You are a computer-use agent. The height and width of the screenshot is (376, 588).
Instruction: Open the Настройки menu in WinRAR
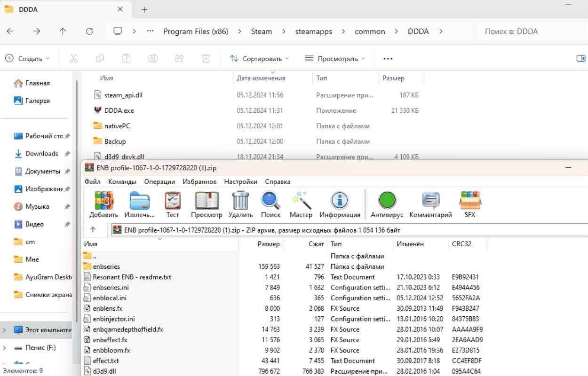coord(240,182)
